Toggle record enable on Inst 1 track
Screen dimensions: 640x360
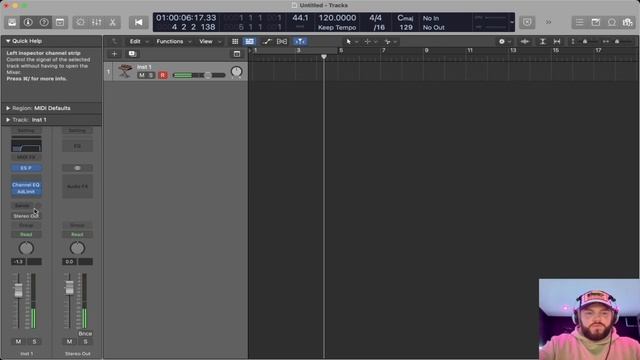(162, 75)
